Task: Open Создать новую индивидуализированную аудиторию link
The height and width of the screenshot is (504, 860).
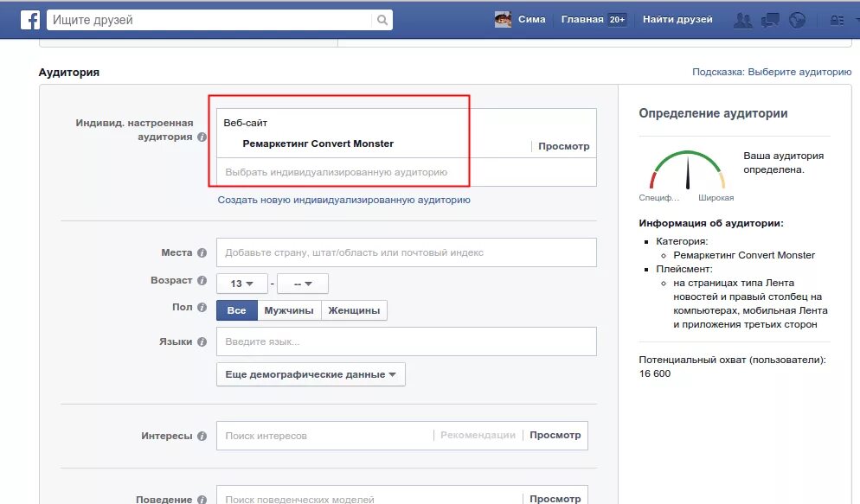Action: tap(343, 200)
